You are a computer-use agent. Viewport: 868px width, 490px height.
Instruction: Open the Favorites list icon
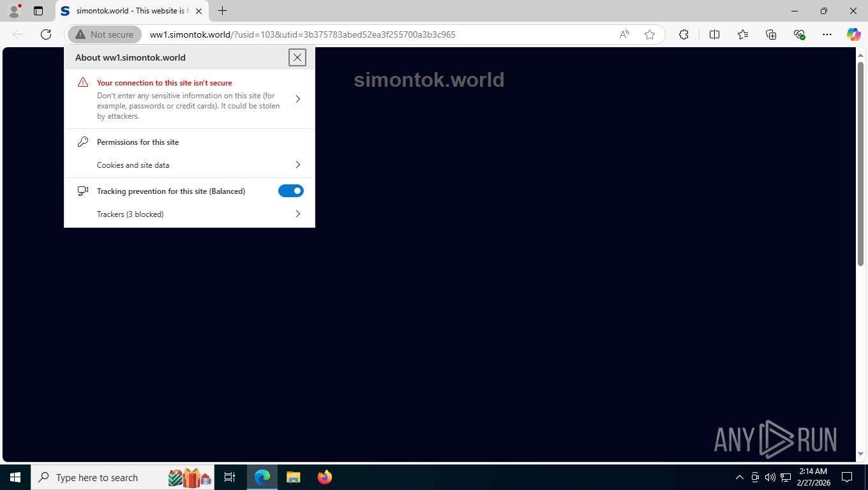click(743, 34)
